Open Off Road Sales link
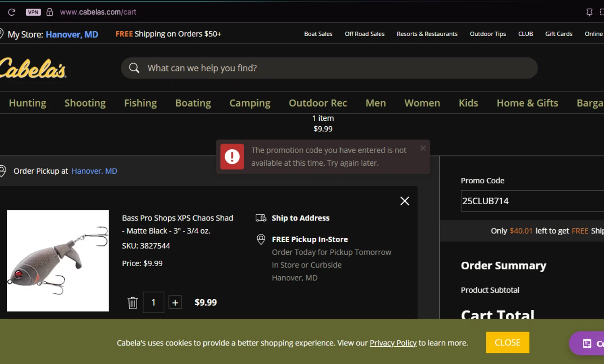 tap(364, 34)
